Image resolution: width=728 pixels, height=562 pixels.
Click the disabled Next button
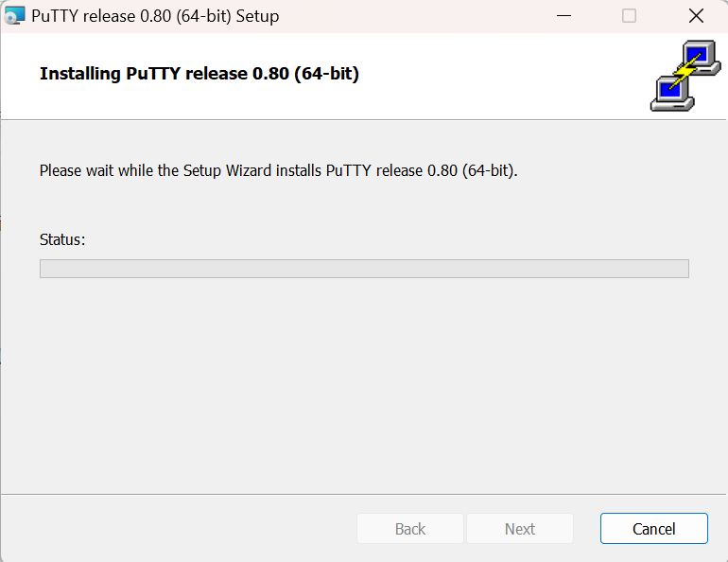520,529
